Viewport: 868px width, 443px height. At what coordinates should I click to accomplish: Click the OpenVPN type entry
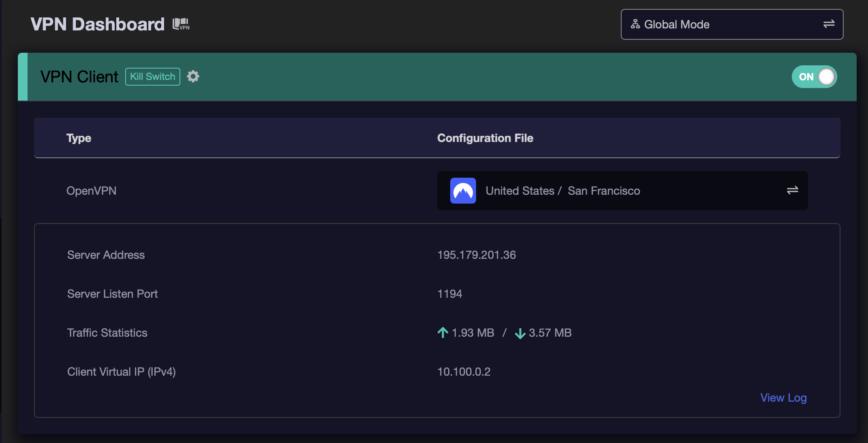pos(92,191)
